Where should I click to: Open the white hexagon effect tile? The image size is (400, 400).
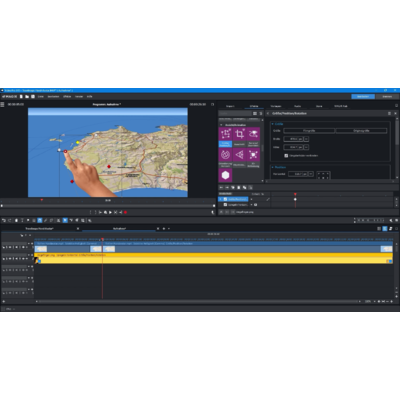click(x=225, y=175)
